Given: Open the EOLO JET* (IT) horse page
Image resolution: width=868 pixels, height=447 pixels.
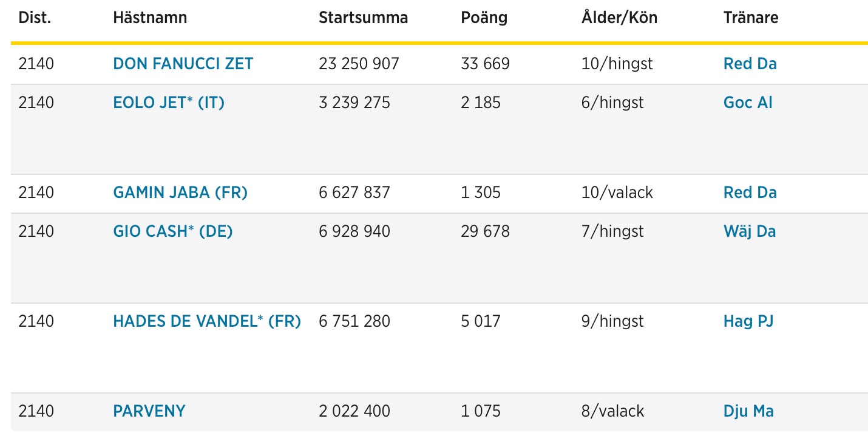Looking at the screenshot, I should click(x=169, y=103).
